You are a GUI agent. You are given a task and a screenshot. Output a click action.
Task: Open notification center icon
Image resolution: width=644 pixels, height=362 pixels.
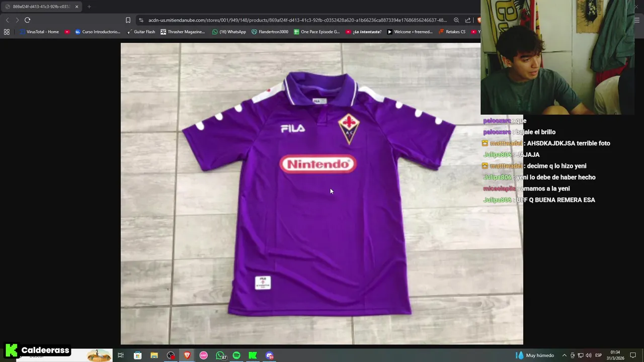tap(633, 355)
